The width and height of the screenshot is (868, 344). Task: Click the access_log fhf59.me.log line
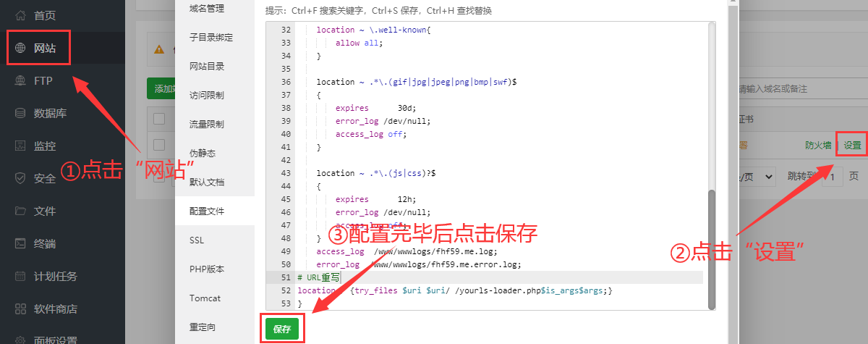(407, 251)
